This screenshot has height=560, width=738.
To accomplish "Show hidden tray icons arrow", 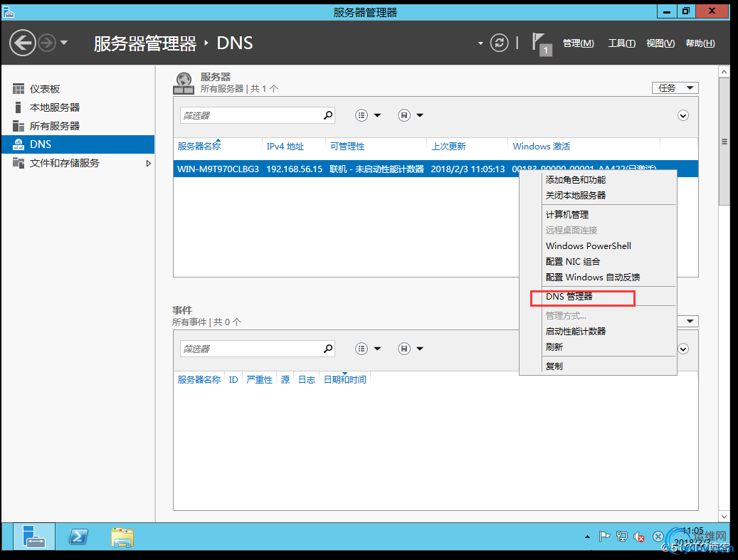I will [x=587, y=537].
